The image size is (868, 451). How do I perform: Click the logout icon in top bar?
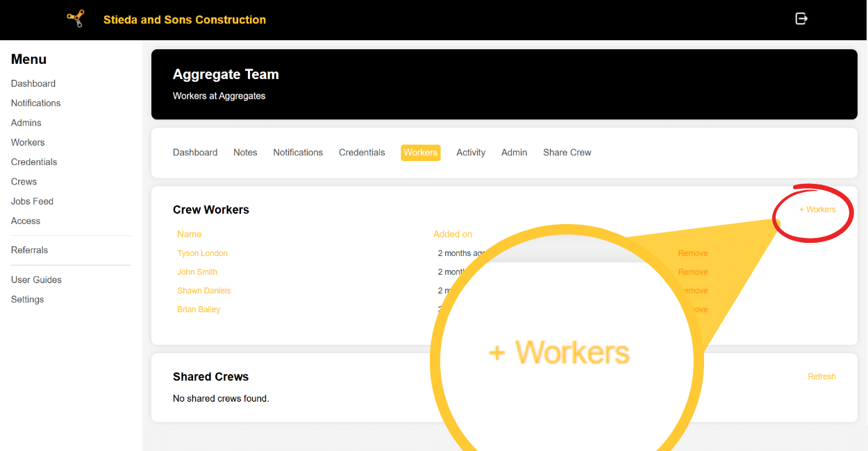pos(801,19)
